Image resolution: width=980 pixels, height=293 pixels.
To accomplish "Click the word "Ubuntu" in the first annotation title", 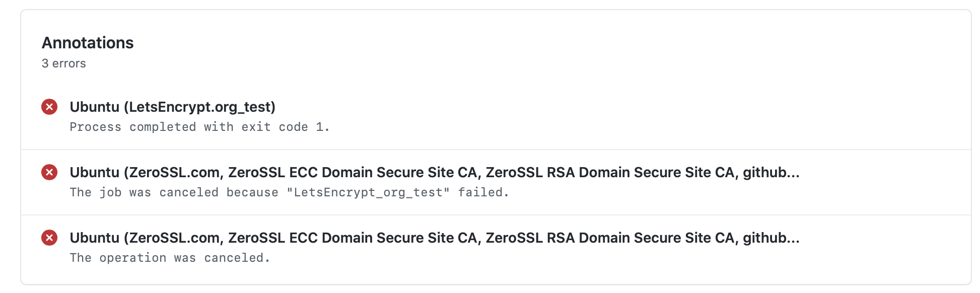I will click(x=95, y=107).
